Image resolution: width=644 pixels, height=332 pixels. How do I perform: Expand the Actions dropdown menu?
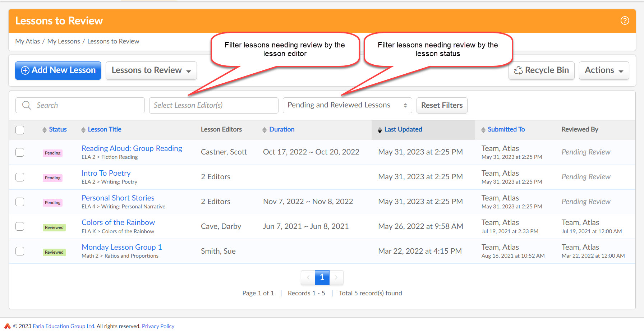(x=604, y=70)
